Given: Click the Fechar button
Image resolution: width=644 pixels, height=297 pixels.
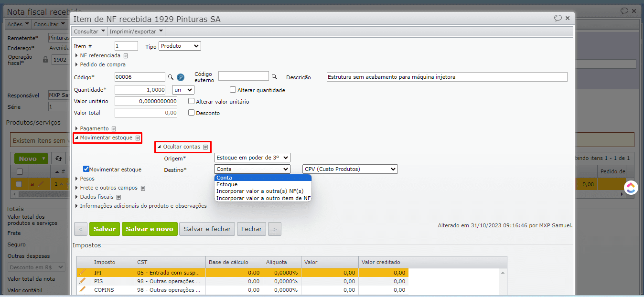Looking at the screenshot, I should point(251,229).
